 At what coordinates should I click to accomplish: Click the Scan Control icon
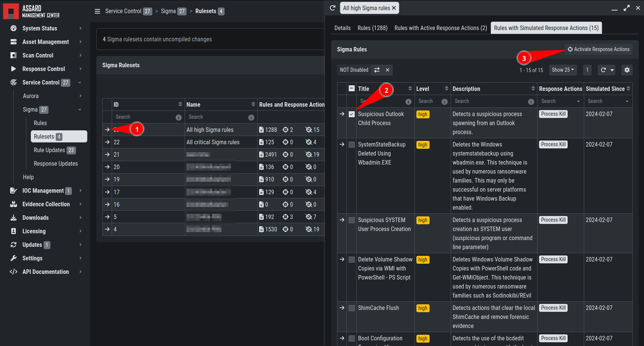pyautogui.click(x=14, y=55)
